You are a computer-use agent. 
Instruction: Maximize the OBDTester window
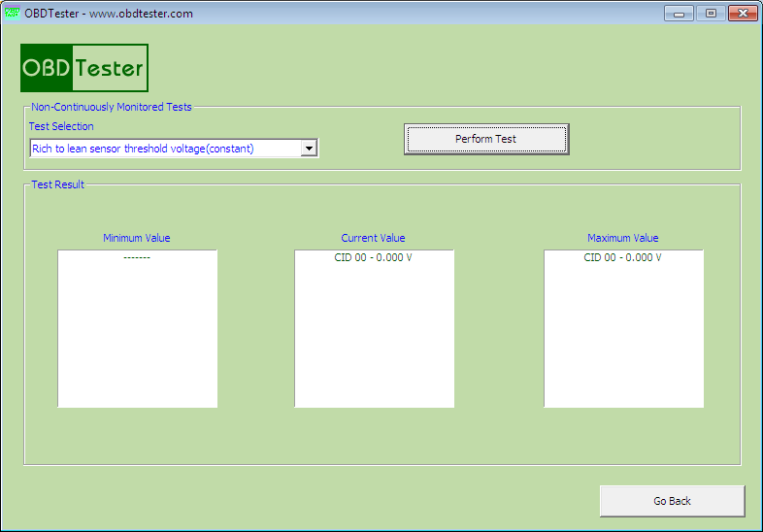coord(711,14)
